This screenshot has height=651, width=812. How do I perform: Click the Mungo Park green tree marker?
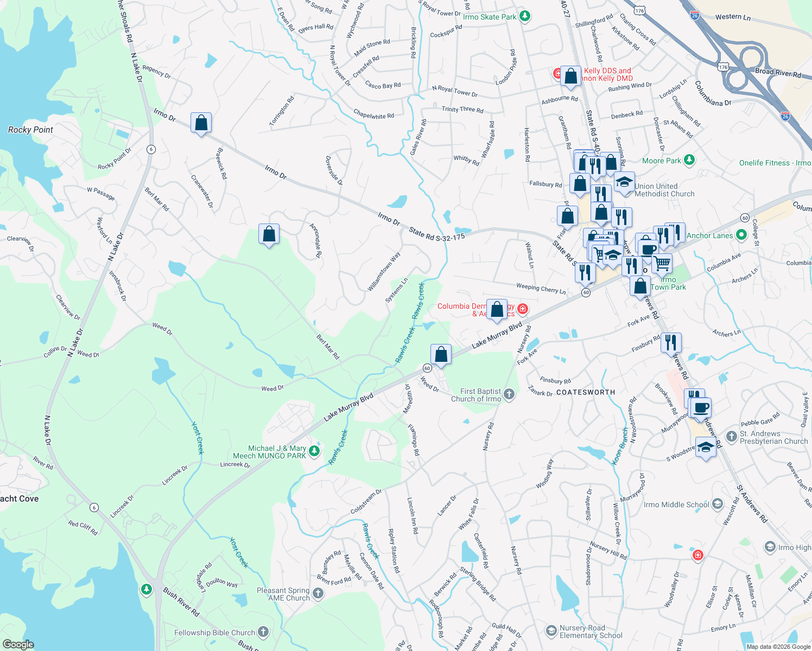tap(314, 449)
